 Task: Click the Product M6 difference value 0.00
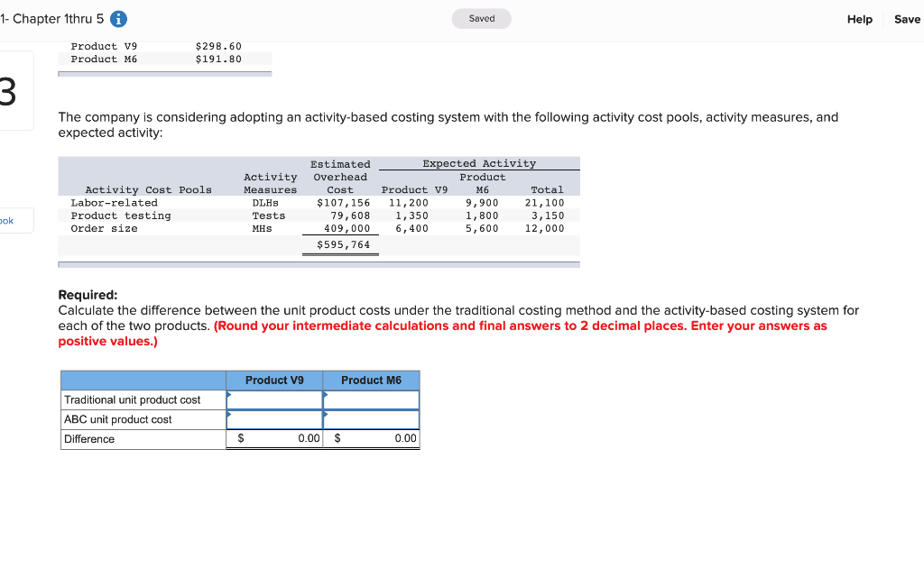pos(405,438)
